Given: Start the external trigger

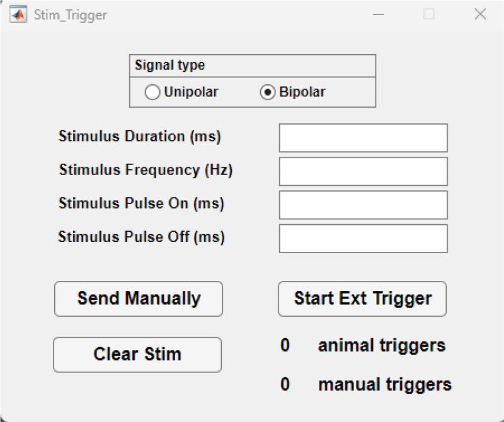Looking at the screenshot, I should [x=362, y=299].
